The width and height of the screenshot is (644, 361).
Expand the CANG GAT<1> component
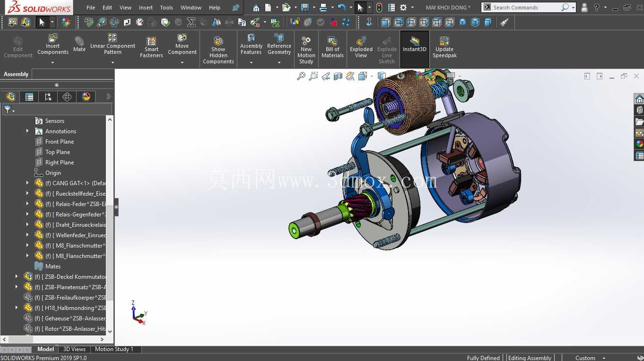27,183
